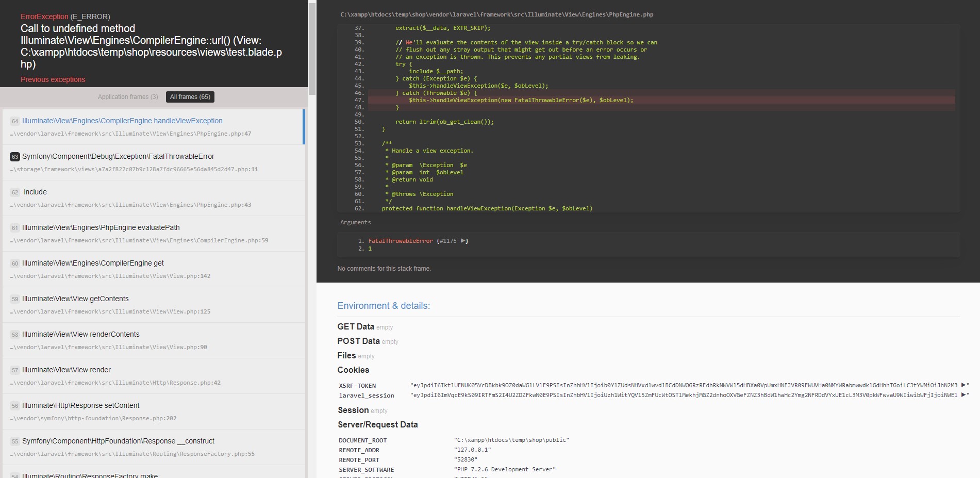Click the ErrorException (E_ERROR) title

(x=65, y=17)
